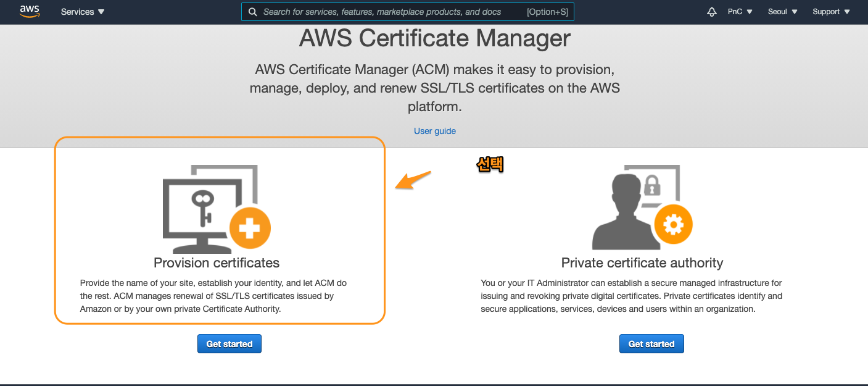Viewport: 868px width, 386px height.
Task: Click the orange gear badge on the PCA illustration
Action: [674, 225]
